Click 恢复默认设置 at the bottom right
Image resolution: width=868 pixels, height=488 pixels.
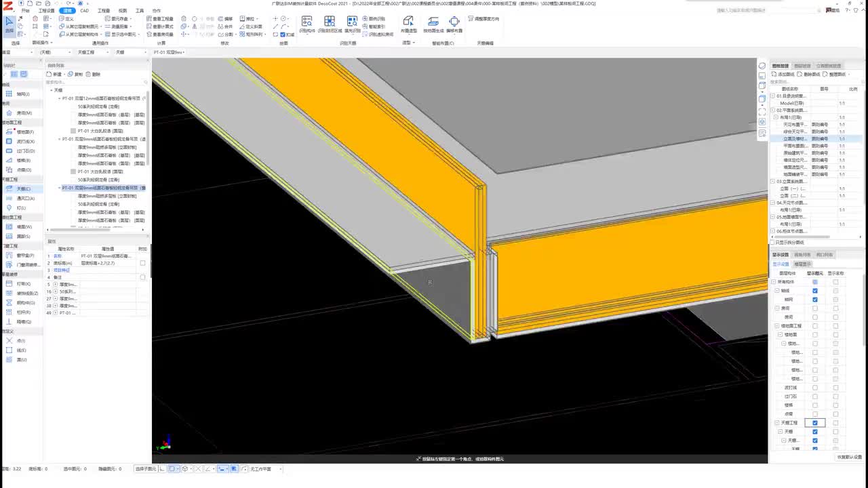click(849, 457)
